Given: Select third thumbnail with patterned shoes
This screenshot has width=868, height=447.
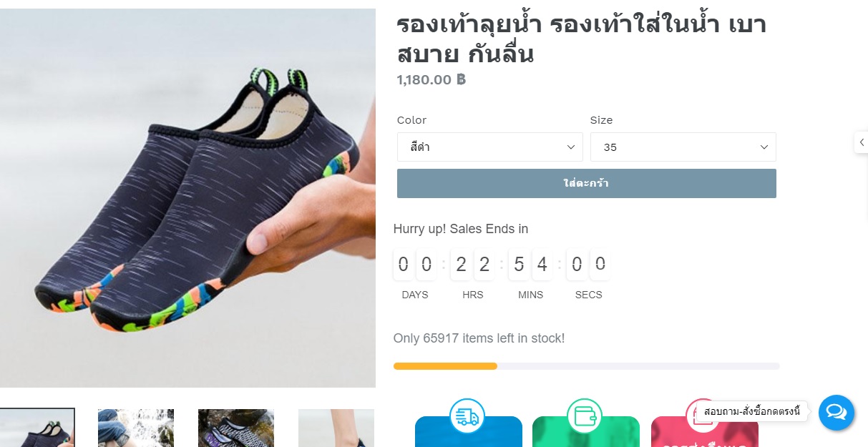Looking at the screenshot, I should pos(236,428).
